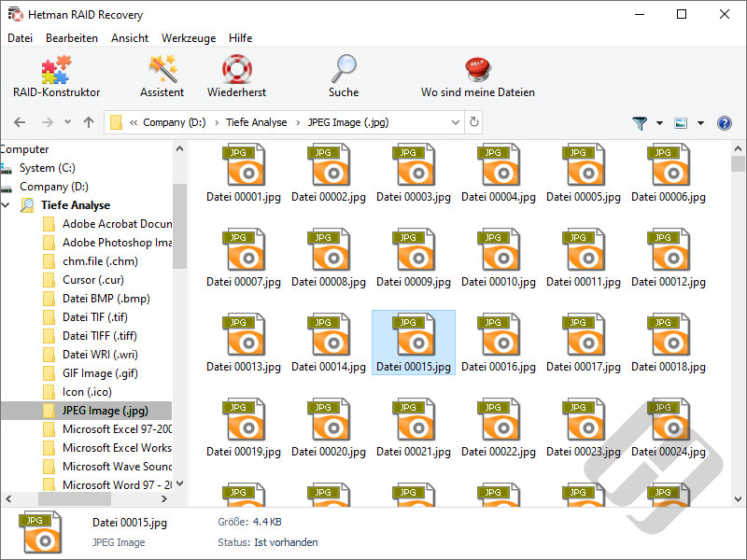
Task: Open the Hilfe menu
Action: coord(241,38)
